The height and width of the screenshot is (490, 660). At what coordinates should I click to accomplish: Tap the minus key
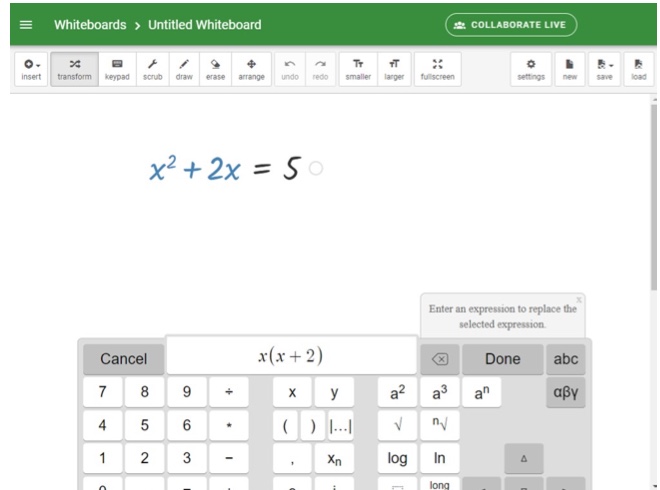pyautogui.click(x=229, y=458)
